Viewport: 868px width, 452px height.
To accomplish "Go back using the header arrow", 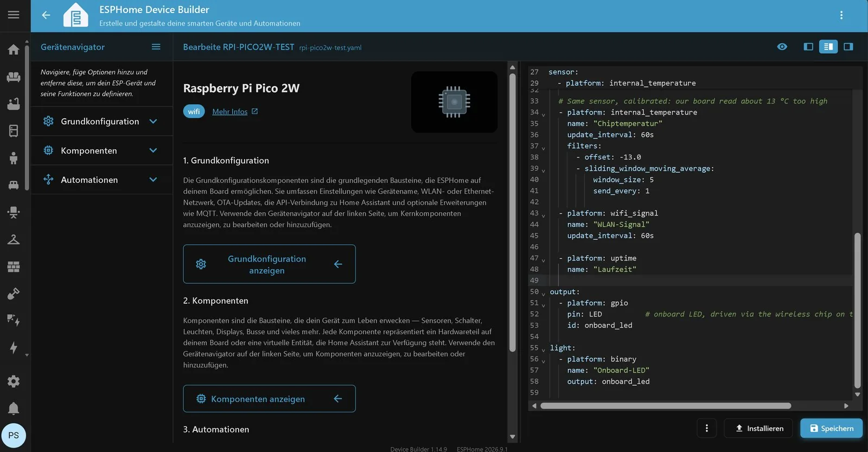I will (x=46, y=15).
